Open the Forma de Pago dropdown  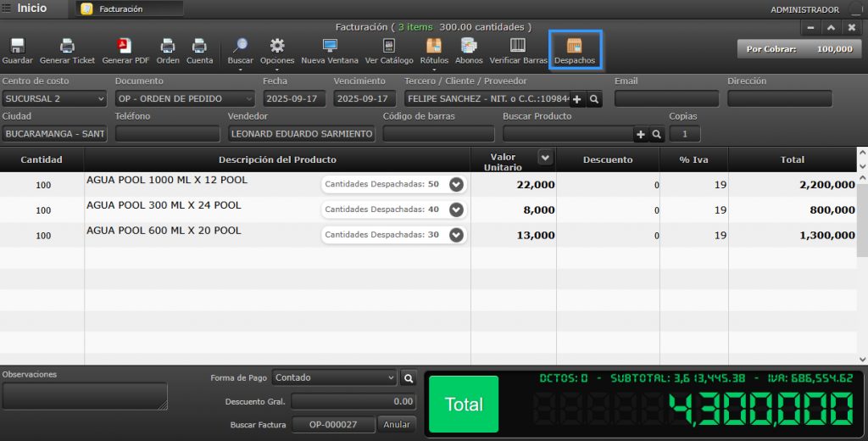coord(334,378)
